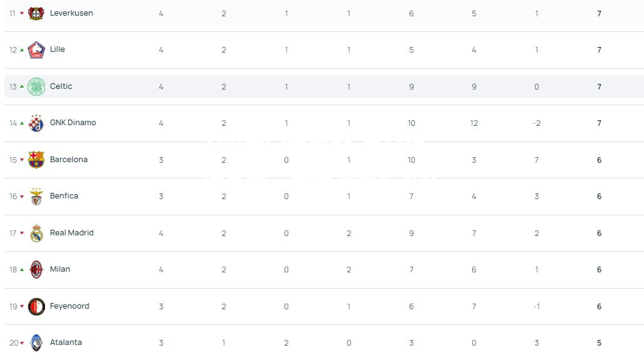Click the Celtic club crest

36,86
